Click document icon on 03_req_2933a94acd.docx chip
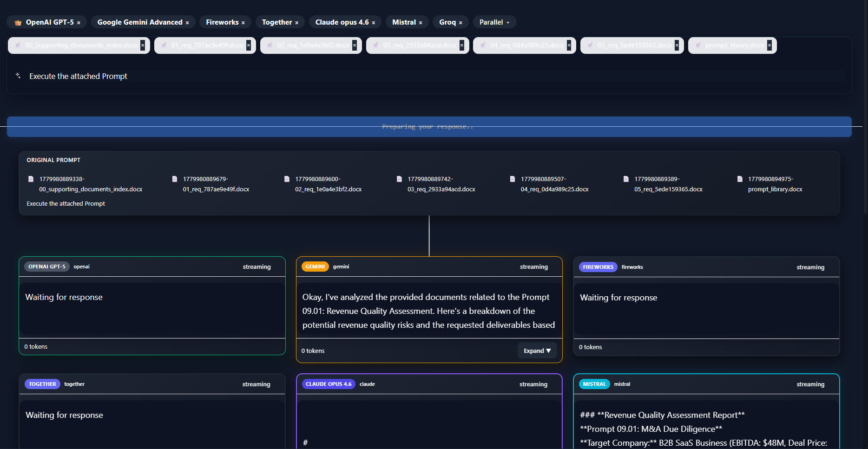Screen dimensions: 868x449 (376, 45)
